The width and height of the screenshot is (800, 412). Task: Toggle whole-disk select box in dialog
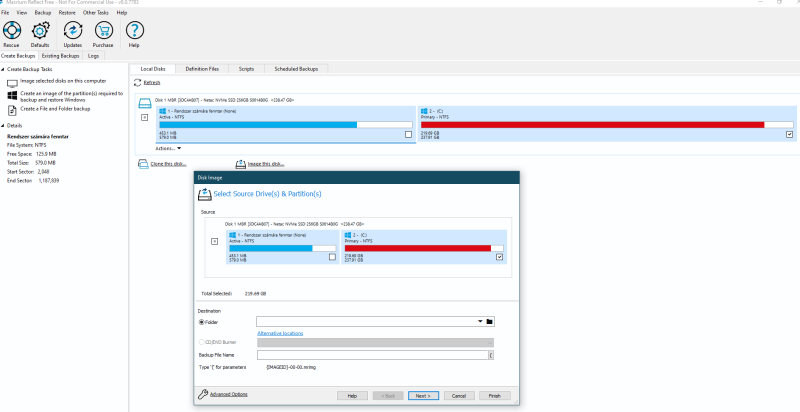click(x=215, y=242)
